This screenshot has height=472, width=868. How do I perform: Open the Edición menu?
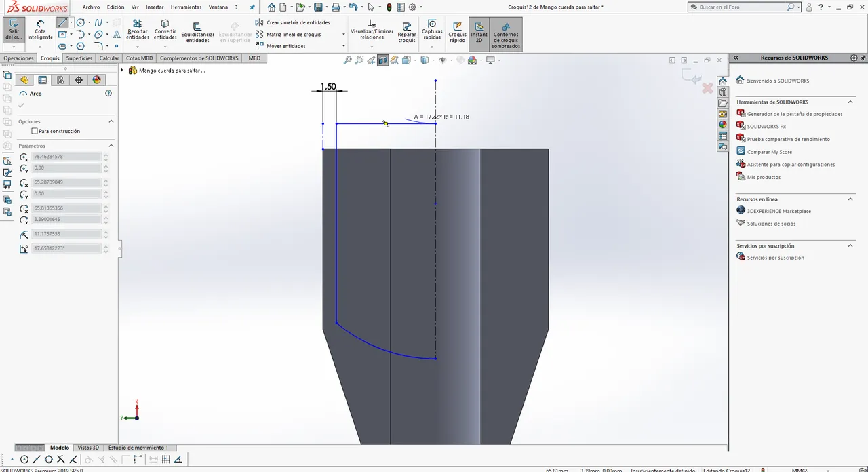(x=116, y=7)
